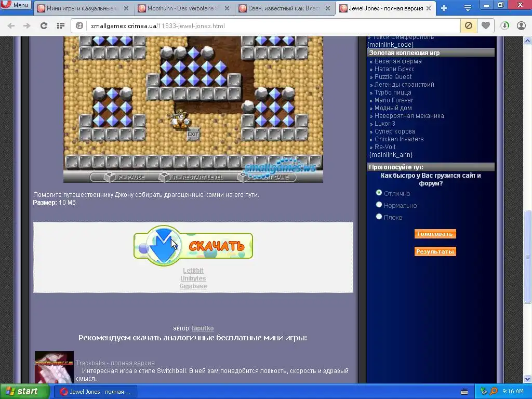
Task: Open a new tab with the plus button
Action: click(x=444, y=8)
